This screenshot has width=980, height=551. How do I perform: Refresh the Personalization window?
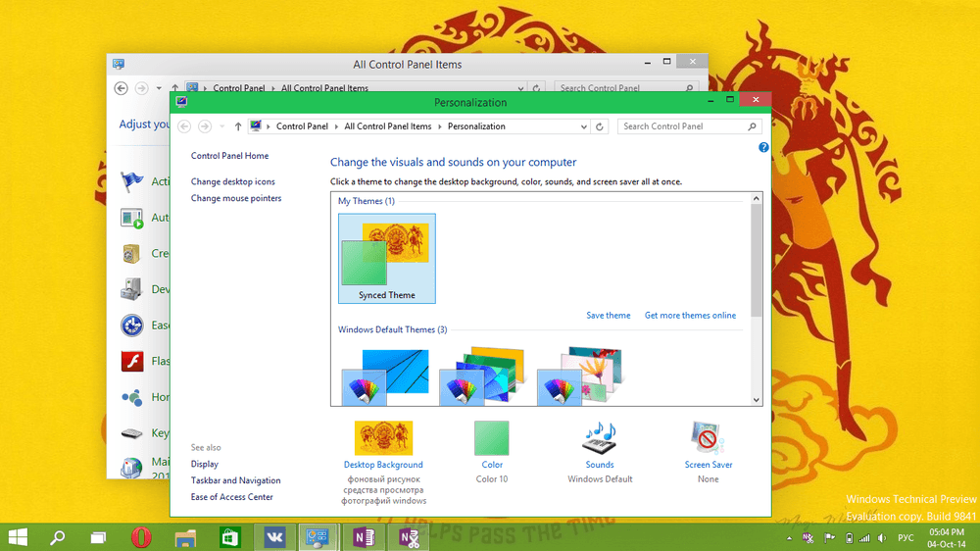click(600, 126)
